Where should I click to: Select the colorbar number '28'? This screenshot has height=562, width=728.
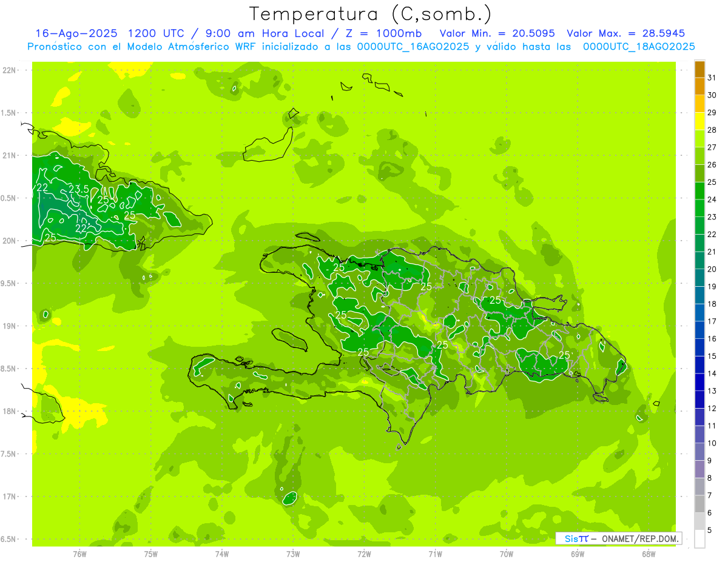pos(712,130)
